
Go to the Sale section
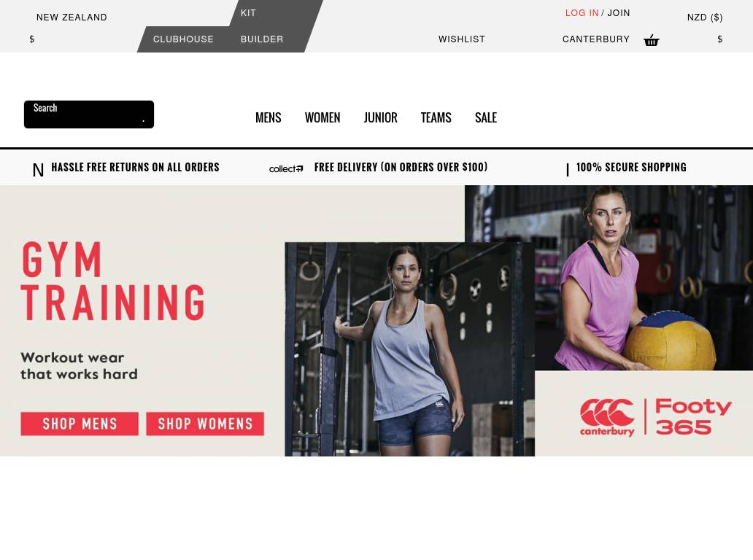[x=486, y=117]
